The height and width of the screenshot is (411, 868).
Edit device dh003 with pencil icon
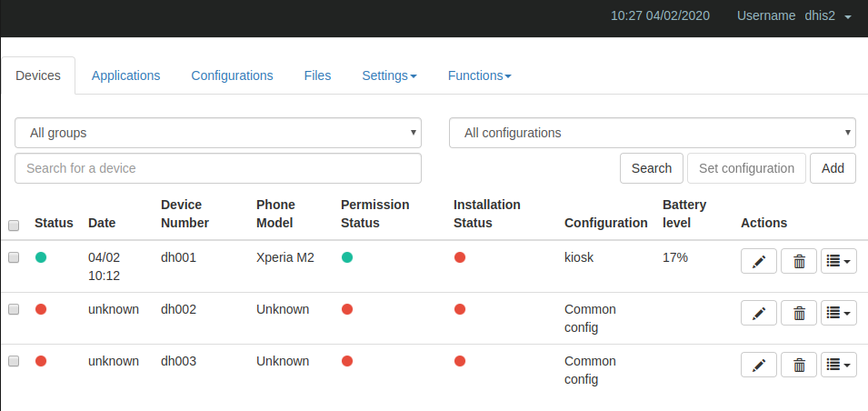(x=759, y=365)
